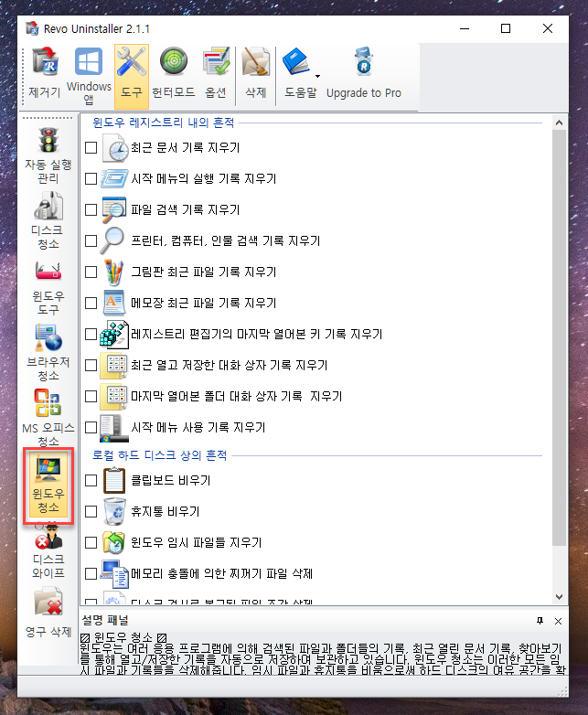Viewport: 588px width, 715px height.
Task: Select 윈도우 레지스트리 내의 흔적 header
Action: point(164,123)
